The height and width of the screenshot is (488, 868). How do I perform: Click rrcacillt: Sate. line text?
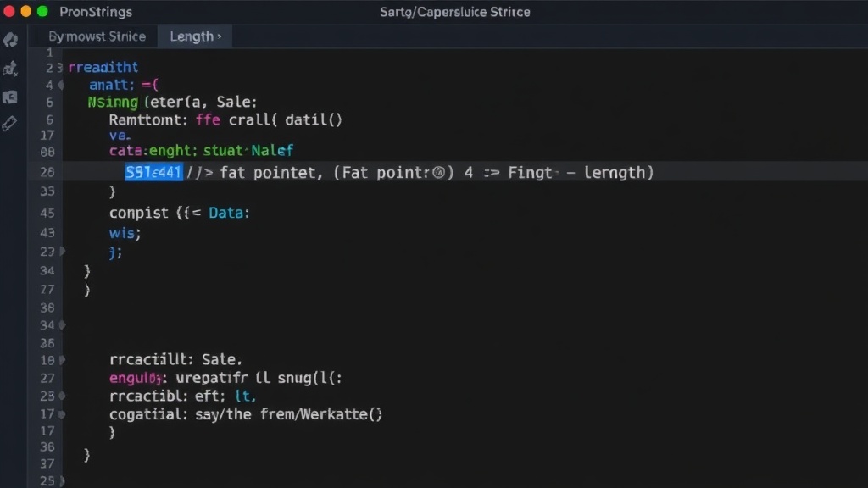coord(175,359)
